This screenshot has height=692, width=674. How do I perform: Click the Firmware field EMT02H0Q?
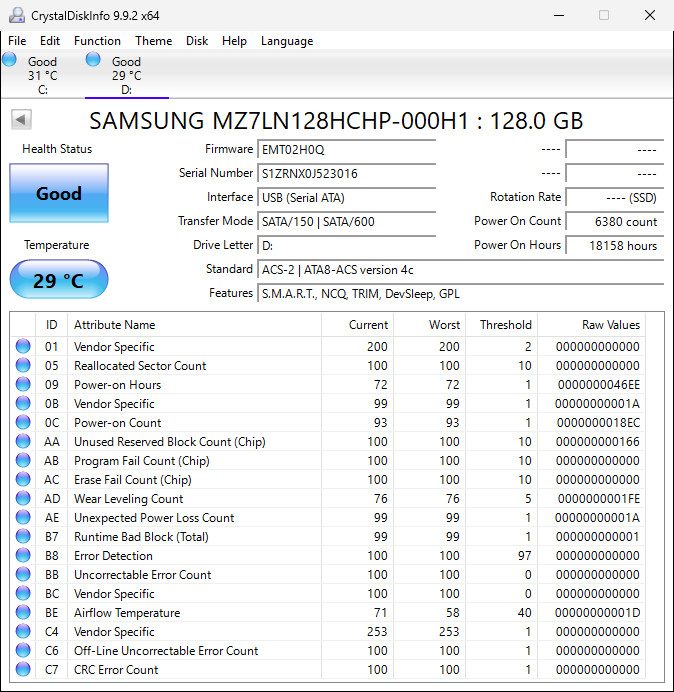tap(346, 150)
